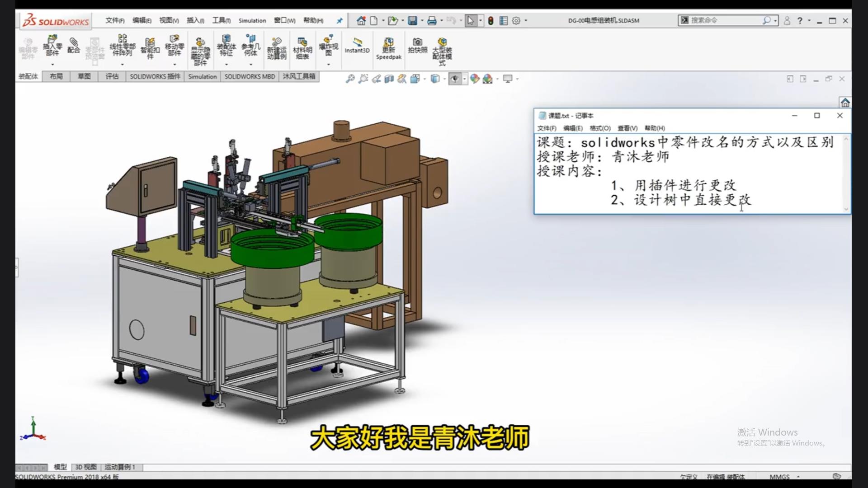
Task: Select the Move Component (移动零部件) tool
Action: tap(175, 46)
